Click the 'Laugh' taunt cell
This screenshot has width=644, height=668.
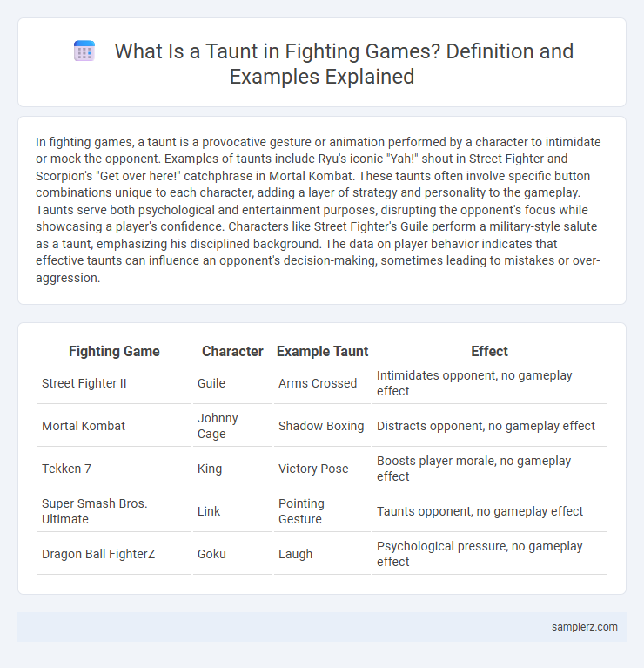click(322, 553)
